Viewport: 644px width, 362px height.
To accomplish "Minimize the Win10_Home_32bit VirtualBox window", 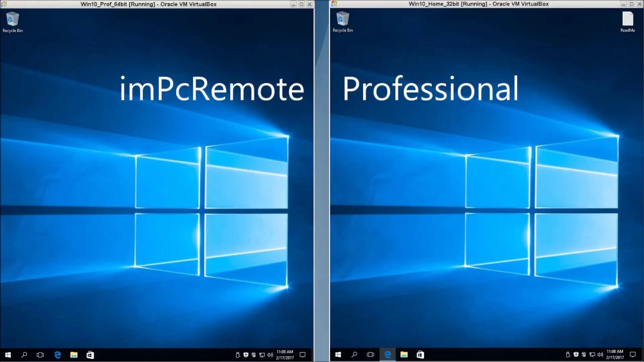I will point(624,4).
